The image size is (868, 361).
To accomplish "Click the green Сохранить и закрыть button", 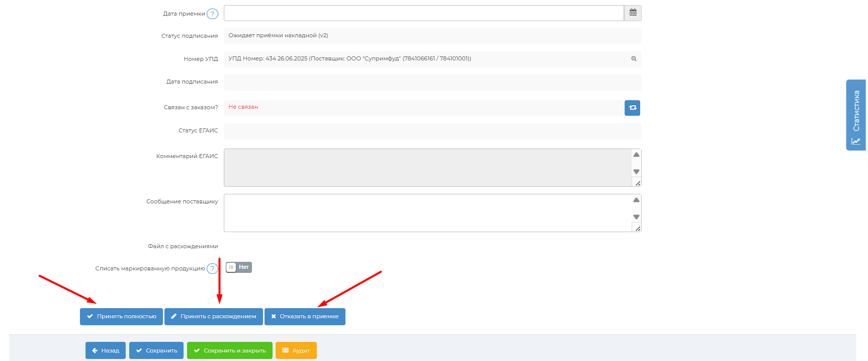I will tap(229, 350).
